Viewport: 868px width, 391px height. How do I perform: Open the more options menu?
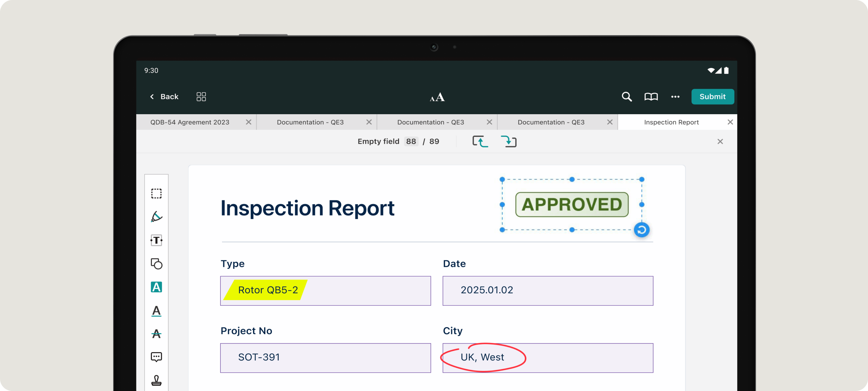click(675, 97)
